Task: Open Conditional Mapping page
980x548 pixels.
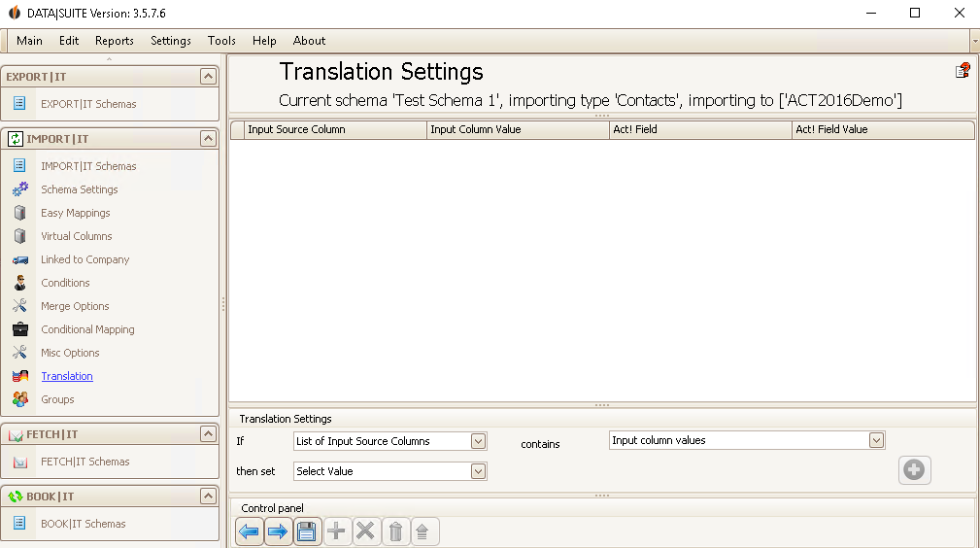Action: (x=87, y=329)
